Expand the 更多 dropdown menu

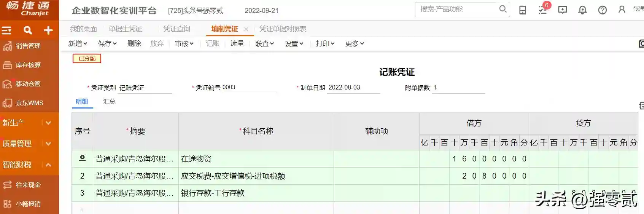click(x=355, y=44)
